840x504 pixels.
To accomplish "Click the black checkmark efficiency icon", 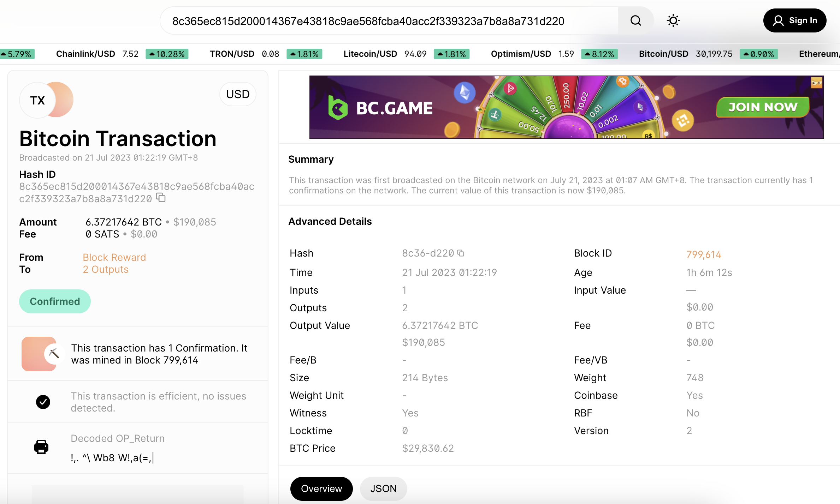I will click(43, 402).
